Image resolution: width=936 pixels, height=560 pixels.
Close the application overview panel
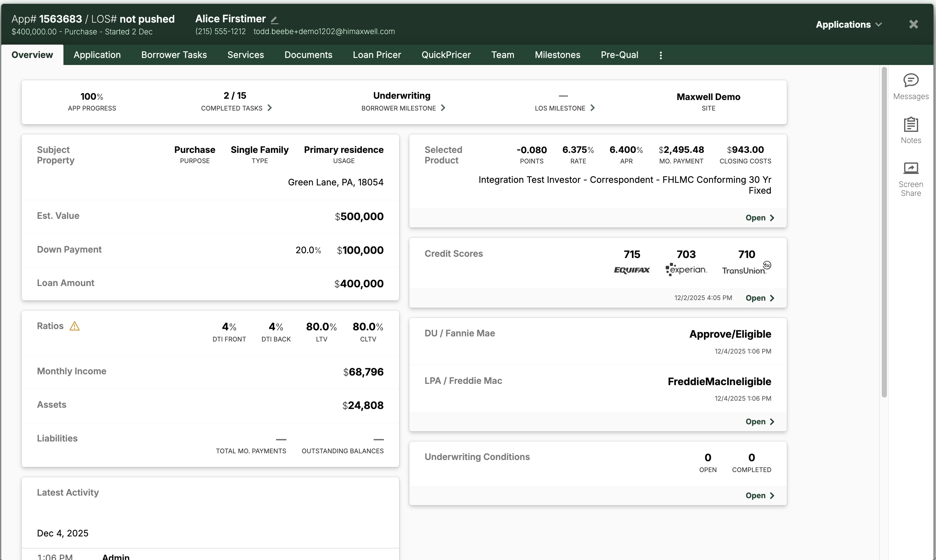pos(913,25)
